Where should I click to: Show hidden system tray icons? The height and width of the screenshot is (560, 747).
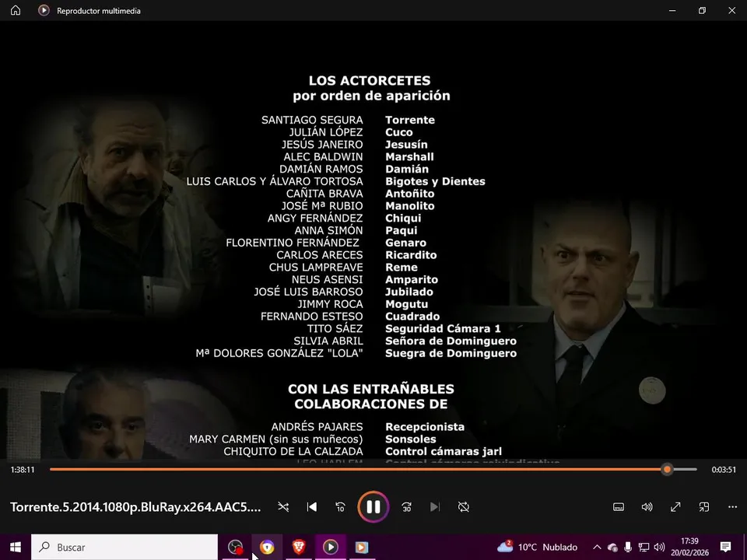tap(597, 547)
